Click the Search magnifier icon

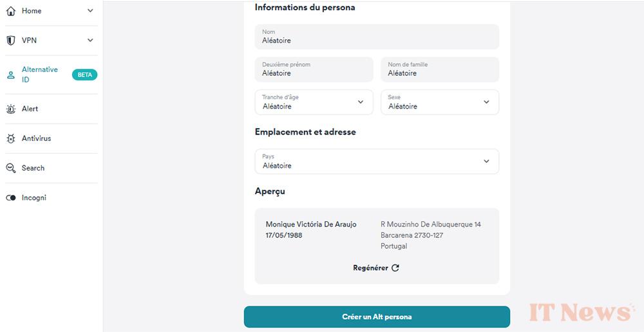[11, 169]
